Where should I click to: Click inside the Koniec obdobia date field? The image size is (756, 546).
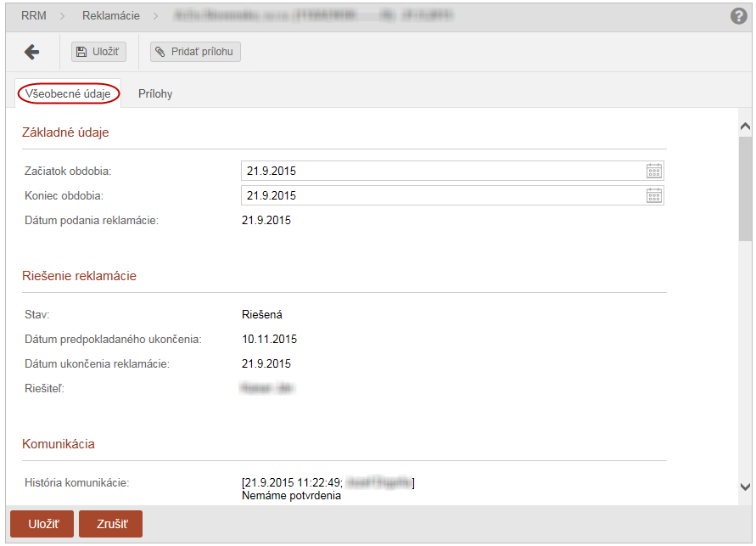[452, 195]
